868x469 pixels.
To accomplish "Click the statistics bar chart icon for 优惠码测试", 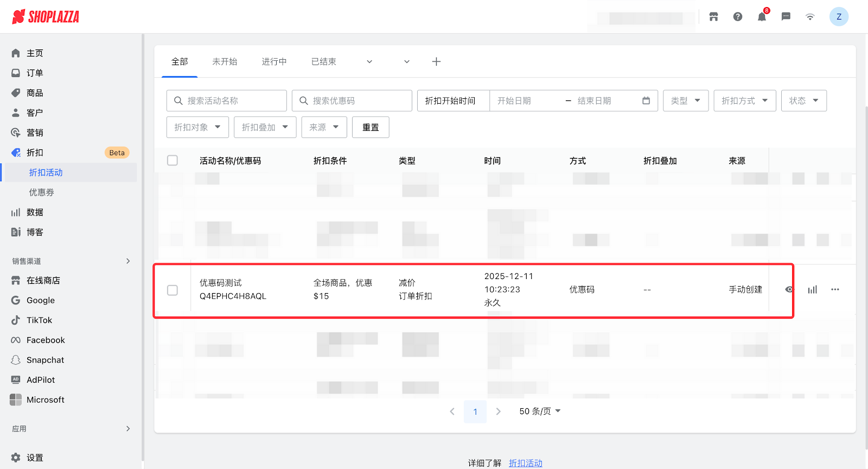I will click(812, 290).
